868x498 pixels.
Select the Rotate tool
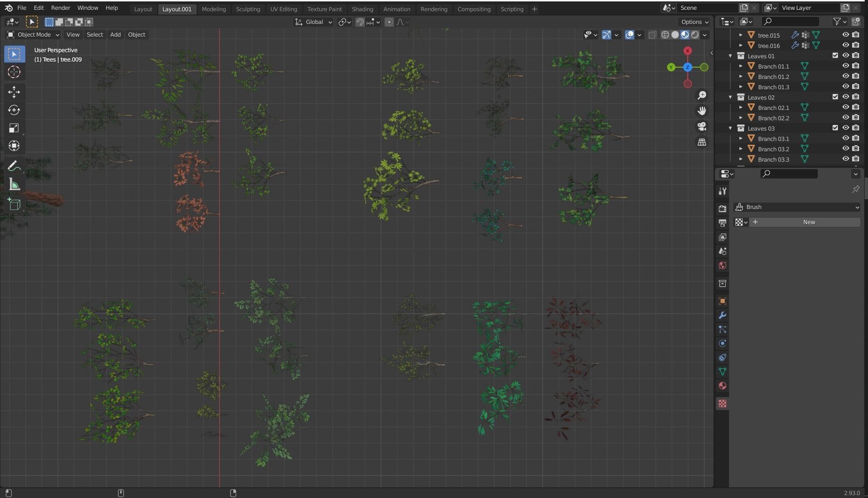point(14,110)
